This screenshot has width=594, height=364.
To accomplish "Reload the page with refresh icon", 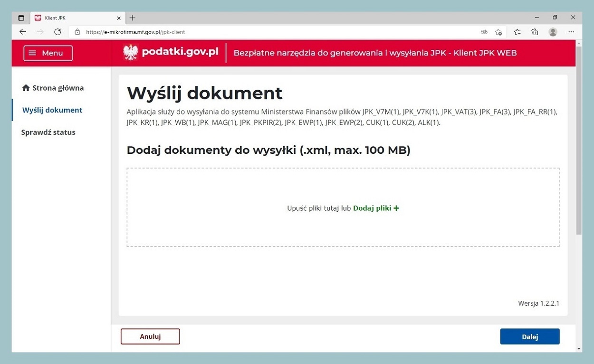I will pos(57,31).
